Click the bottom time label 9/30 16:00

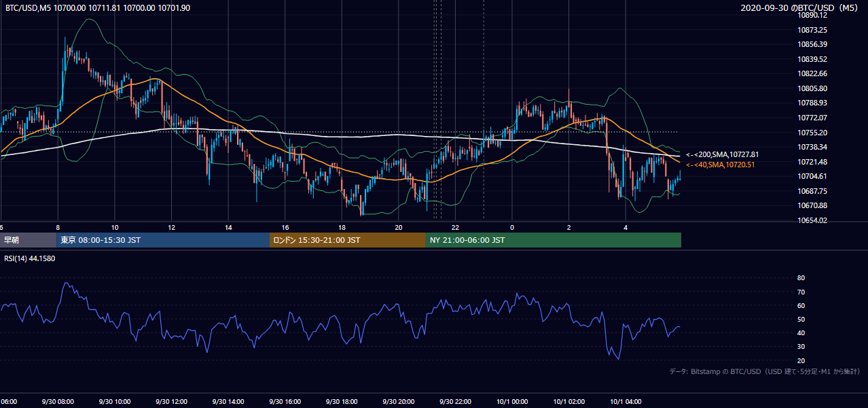285,402
